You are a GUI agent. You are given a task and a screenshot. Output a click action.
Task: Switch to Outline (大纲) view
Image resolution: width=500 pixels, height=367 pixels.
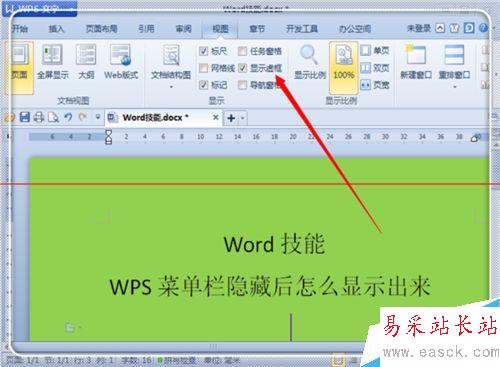86,63
